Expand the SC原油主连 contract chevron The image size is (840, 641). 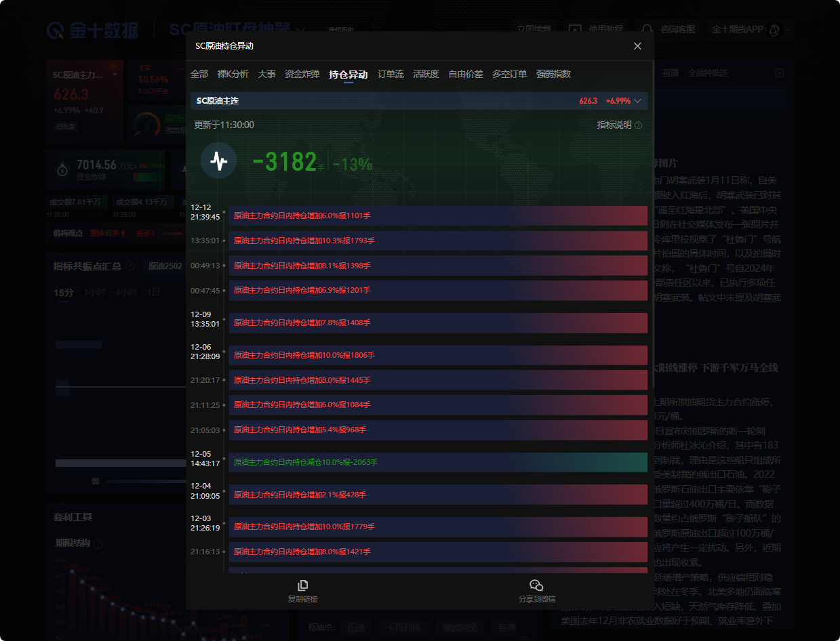[637, 101]
